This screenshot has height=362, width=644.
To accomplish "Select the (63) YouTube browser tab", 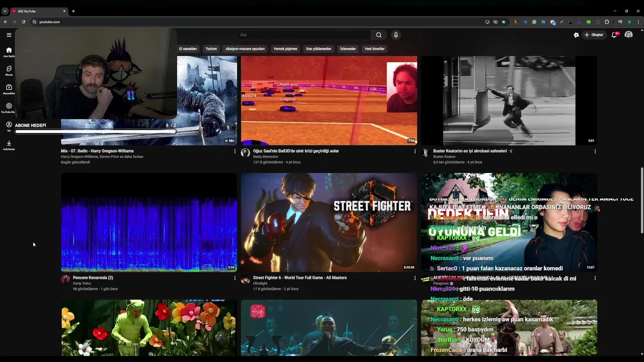I will pyautogui.click(x=38, y=11).
